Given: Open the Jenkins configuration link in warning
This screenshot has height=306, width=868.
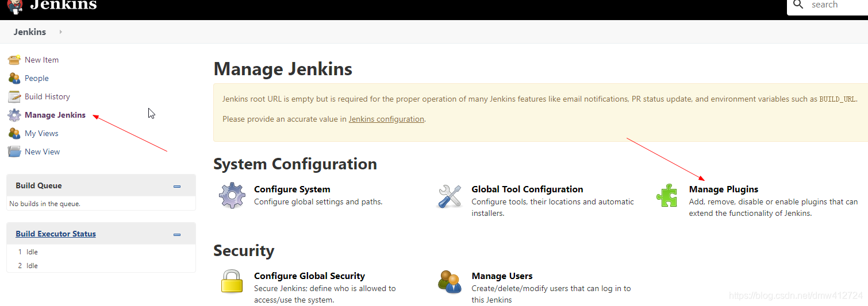Looking at the screenshot, I should 386,119.
